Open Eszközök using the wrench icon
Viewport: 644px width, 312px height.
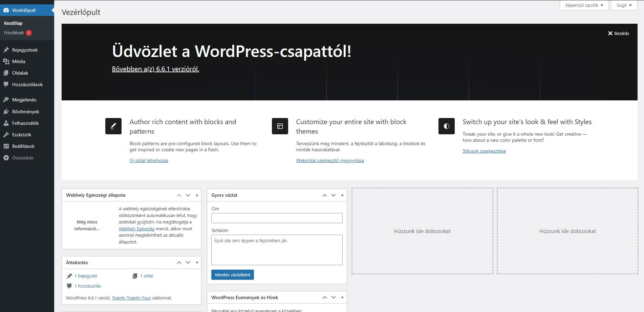6,134
